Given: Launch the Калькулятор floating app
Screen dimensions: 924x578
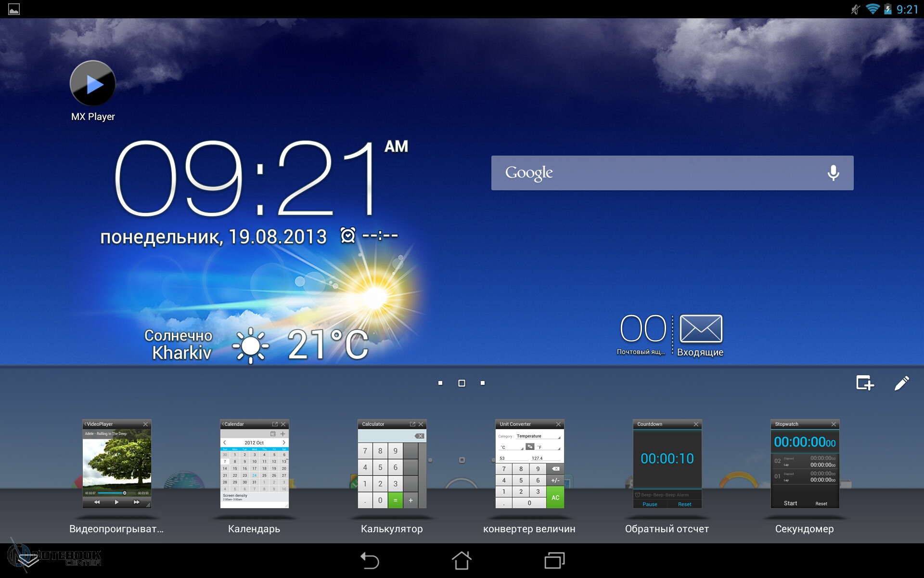Looking at the screenshot, I should coord(392,464).
